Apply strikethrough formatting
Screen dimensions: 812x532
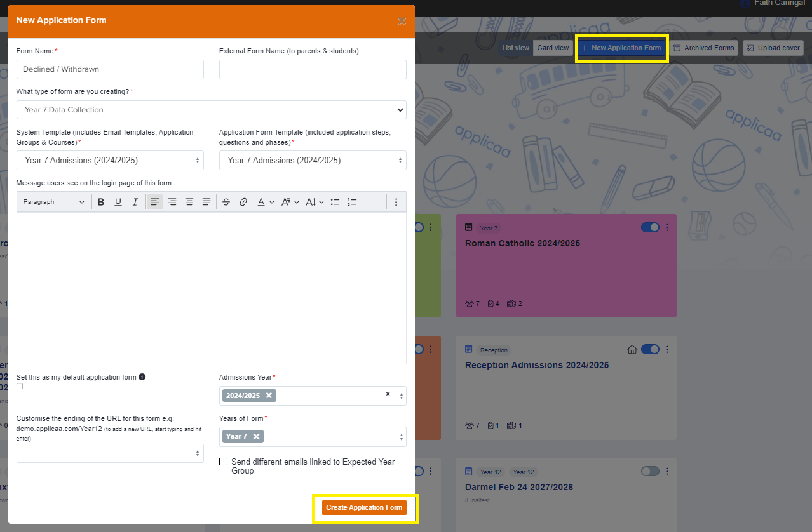226,202
